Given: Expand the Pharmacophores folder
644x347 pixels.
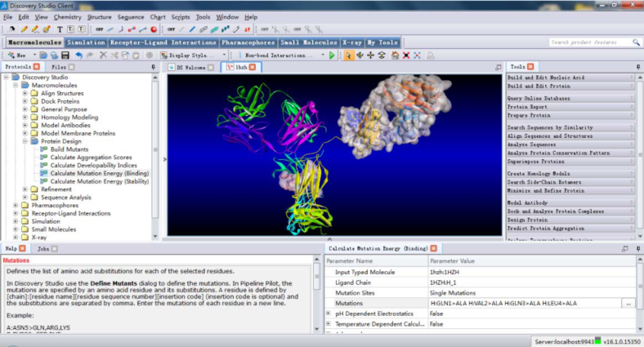Looking at the screenshot, I should [16, 205].
